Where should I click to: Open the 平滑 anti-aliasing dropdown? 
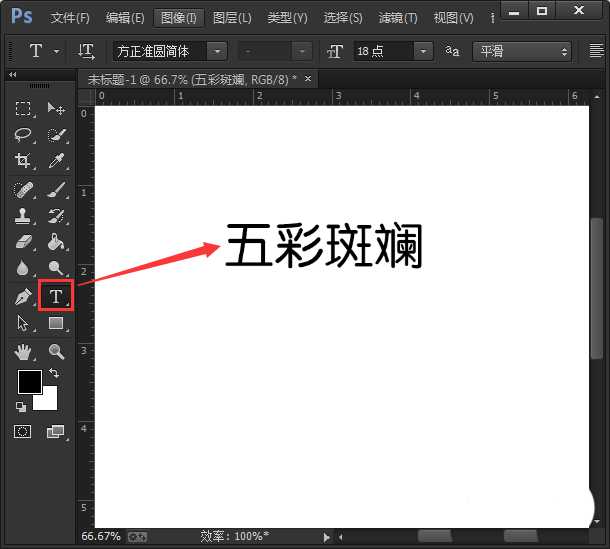coord(564,51)
